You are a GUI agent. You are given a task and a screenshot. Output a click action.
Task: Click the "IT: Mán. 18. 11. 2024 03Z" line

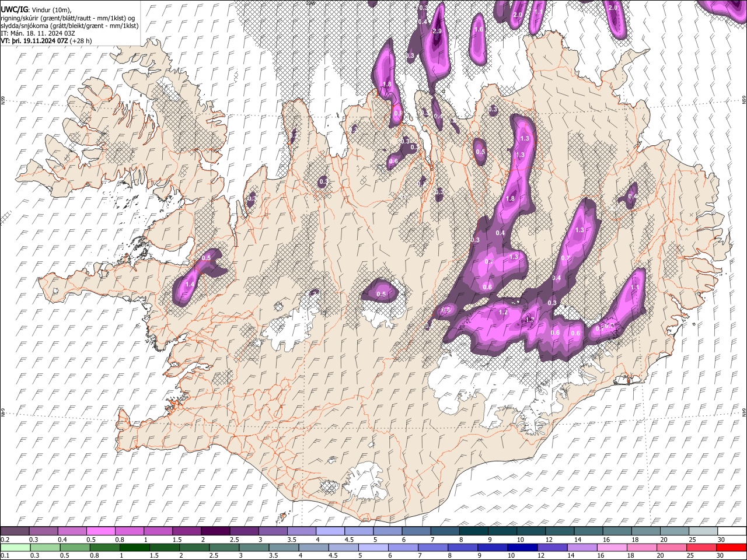[37, 33]
